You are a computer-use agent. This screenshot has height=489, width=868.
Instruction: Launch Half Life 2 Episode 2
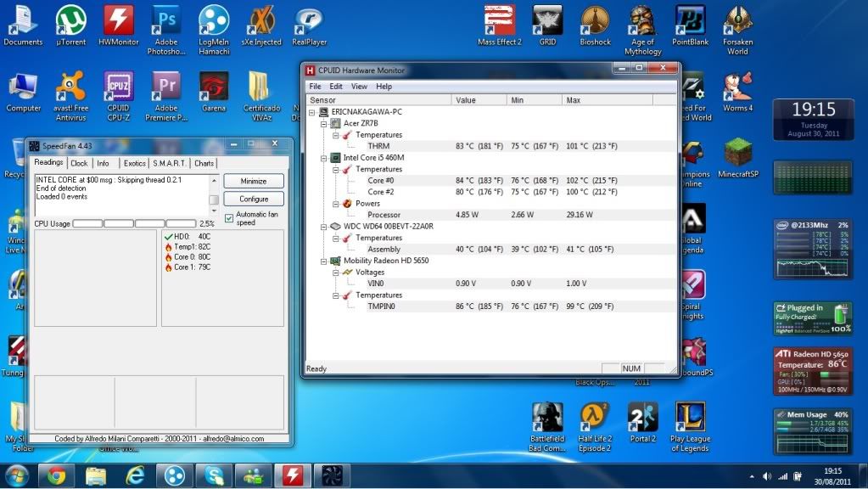[x=595, y=427]
